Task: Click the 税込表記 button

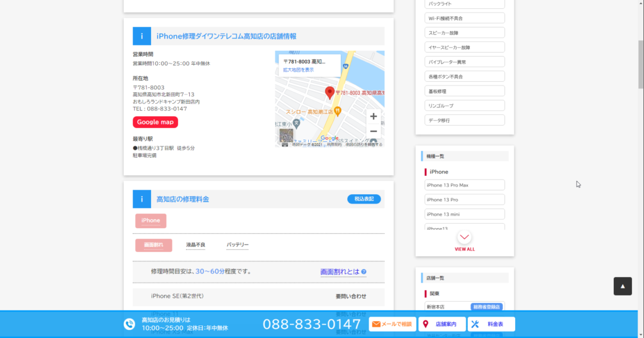Action: coord(364,199)
